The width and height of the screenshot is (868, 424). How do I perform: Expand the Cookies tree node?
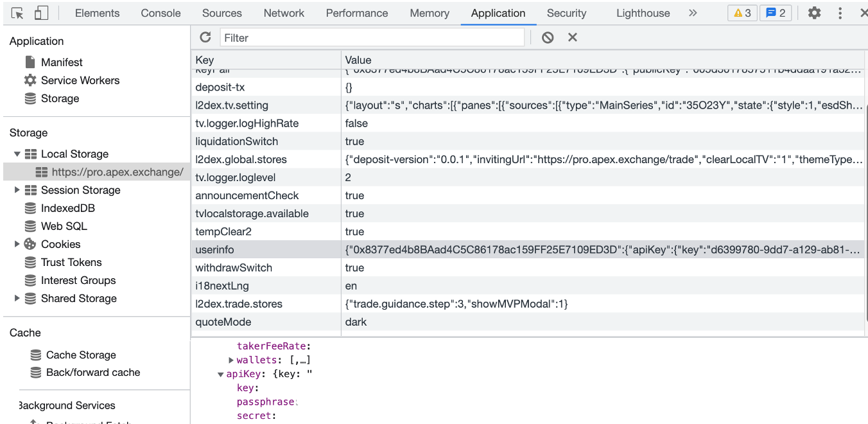pos(17,244)
